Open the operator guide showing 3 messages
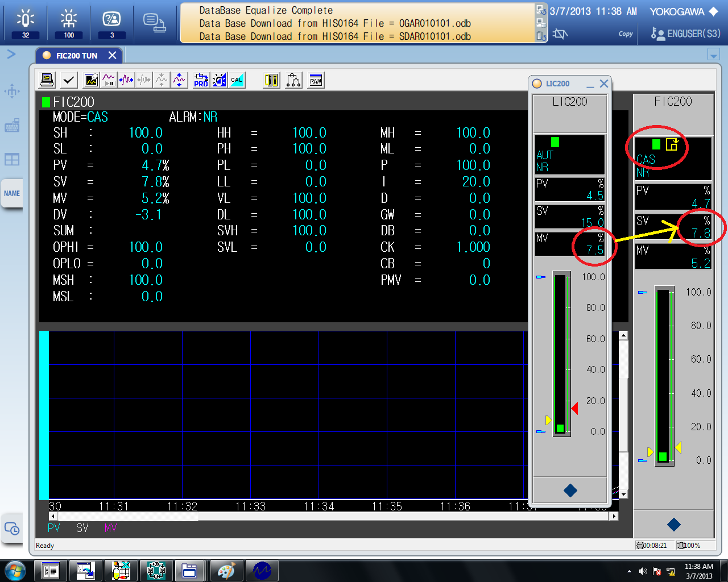 tap(111, 19)
